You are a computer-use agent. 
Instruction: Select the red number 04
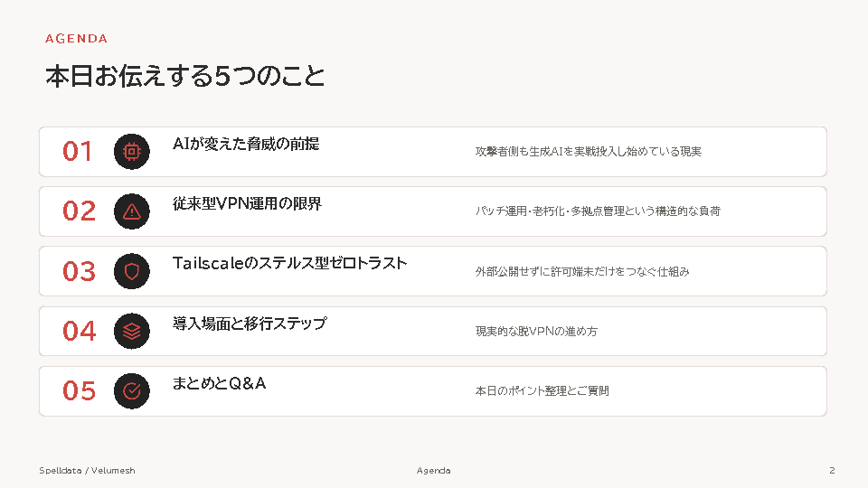[80, 331]
